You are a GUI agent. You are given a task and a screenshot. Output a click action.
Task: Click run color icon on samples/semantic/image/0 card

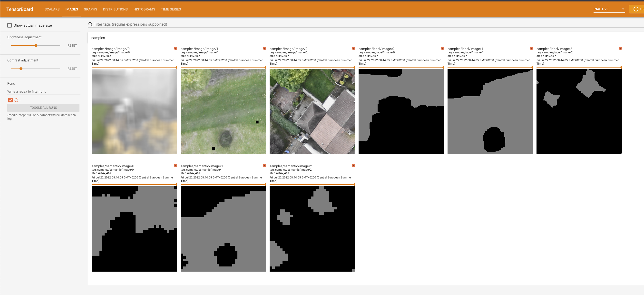176,166
